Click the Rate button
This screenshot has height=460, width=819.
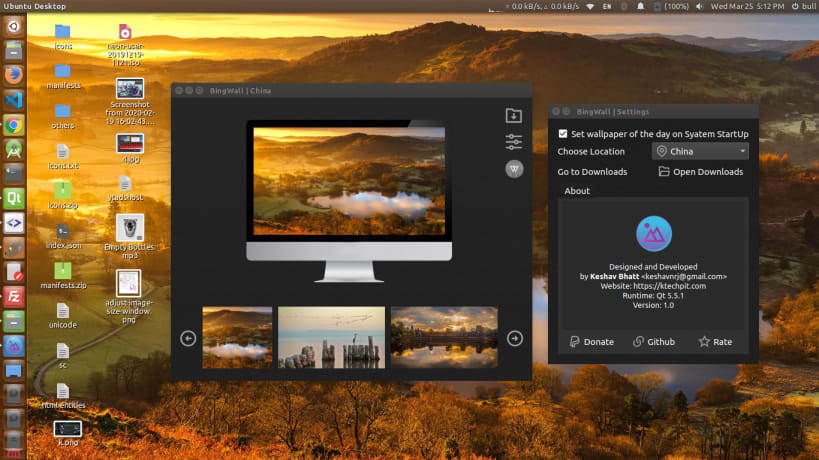point(715,342)
